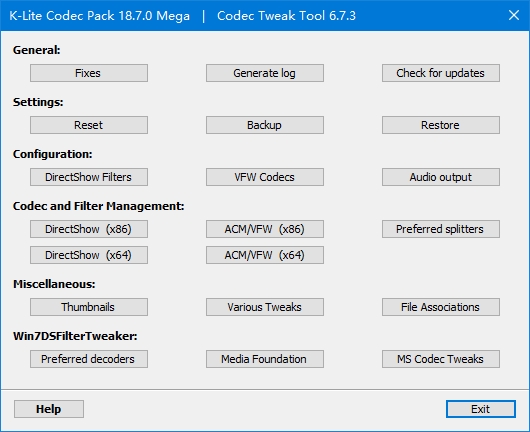Open Various Tweaks
This screenshot has width=530, height=432.
pyautogui.click(x=265, y=307)
